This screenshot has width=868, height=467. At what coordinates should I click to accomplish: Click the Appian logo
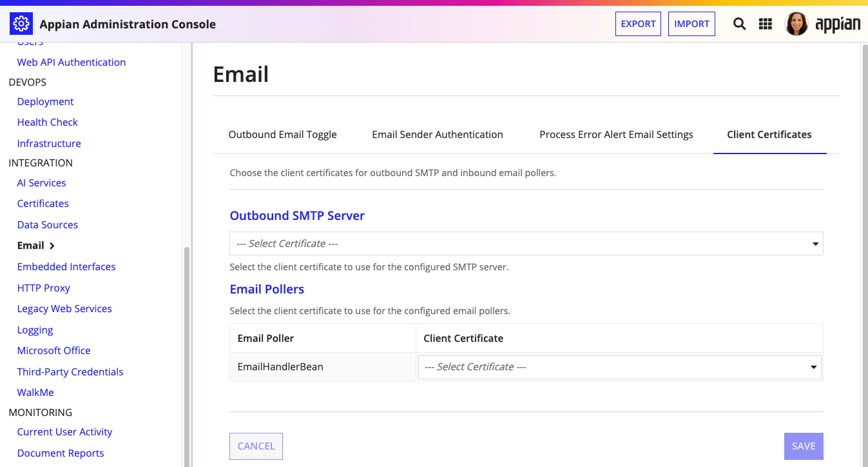[x=838, y=24]
